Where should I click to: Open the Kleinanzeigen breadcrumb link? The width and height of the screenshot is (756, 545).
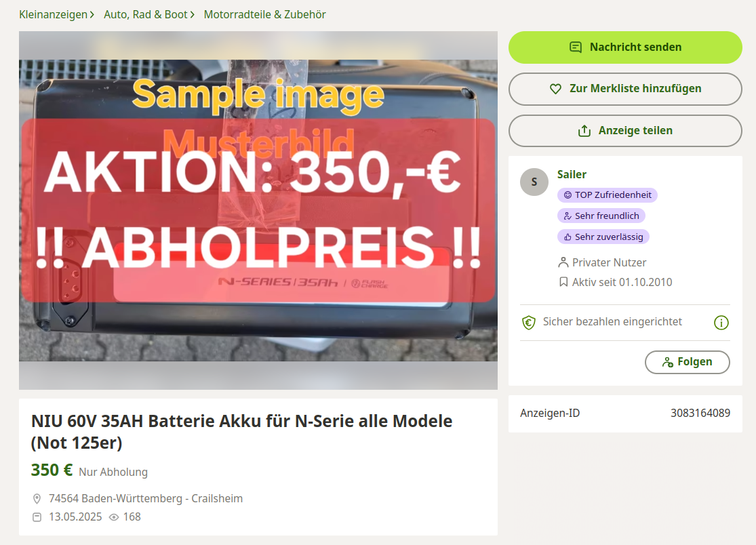pos(53,14)
